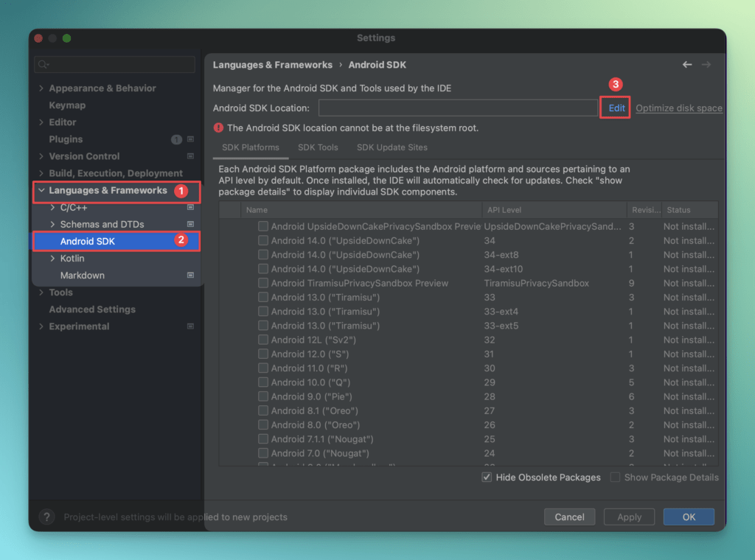The height and width of the screenshot is (560, 755).
Task: Click Edit next to SDK Location
Action: [x=616, y=108]
